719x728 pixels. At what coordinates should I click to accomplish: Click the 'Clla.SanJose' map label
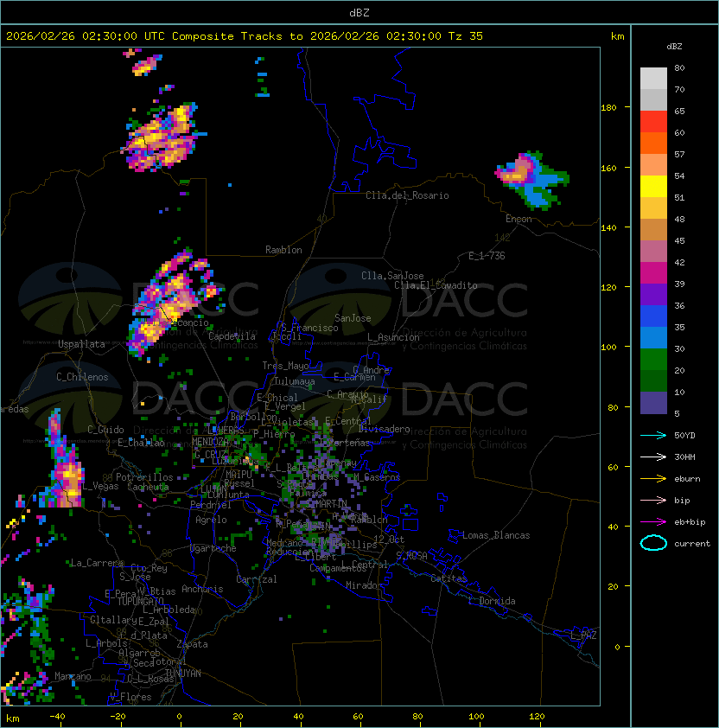(392, 276)
